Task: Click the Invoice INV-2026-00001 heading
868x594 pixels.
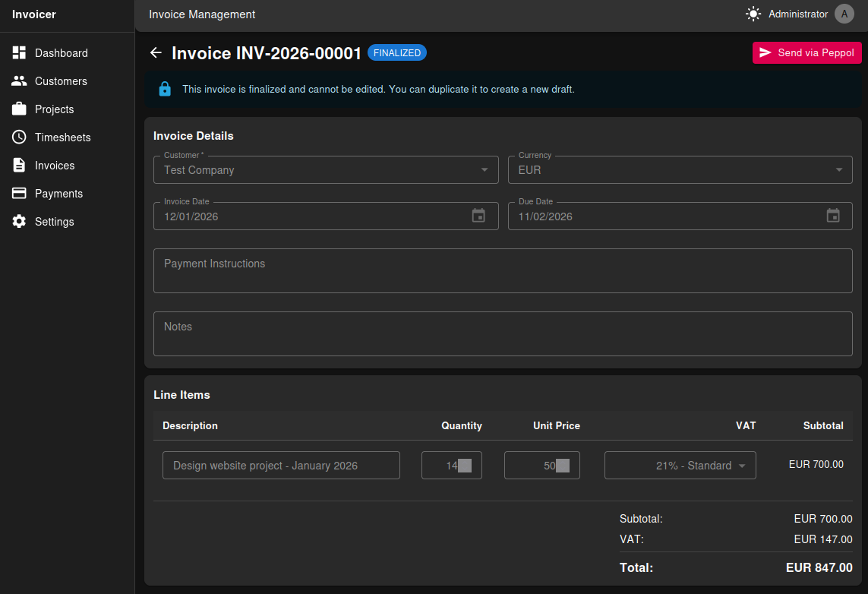Action: coord(267,52)
